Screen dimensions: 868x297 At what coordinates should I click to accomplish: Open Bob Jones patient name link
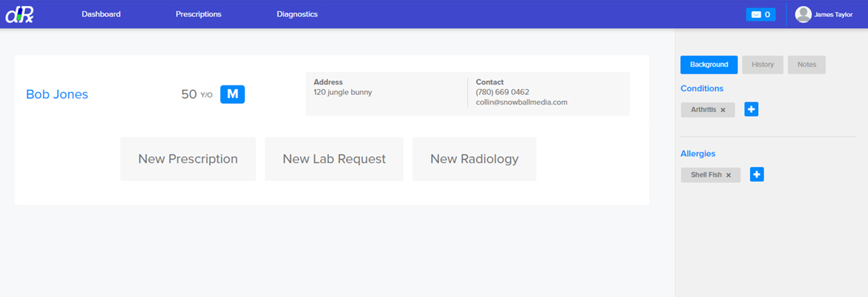point(57,94)
